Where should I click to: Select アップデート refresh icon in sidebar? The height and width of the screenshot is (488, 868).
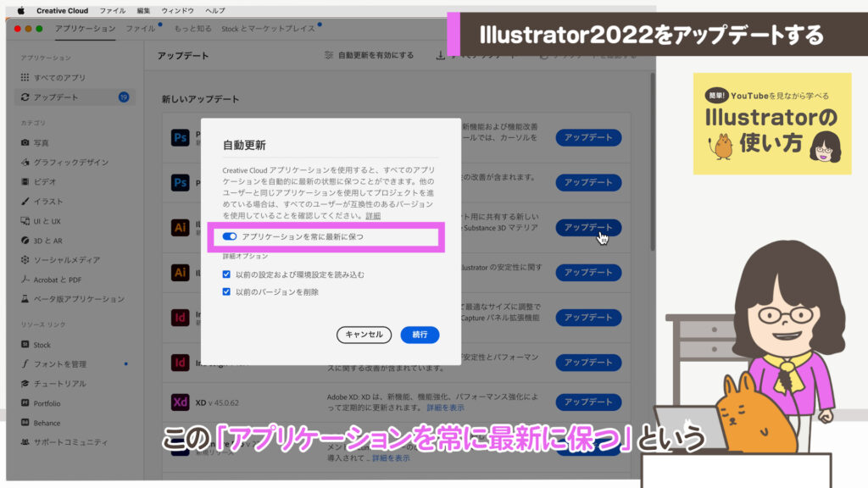point(25,97)
